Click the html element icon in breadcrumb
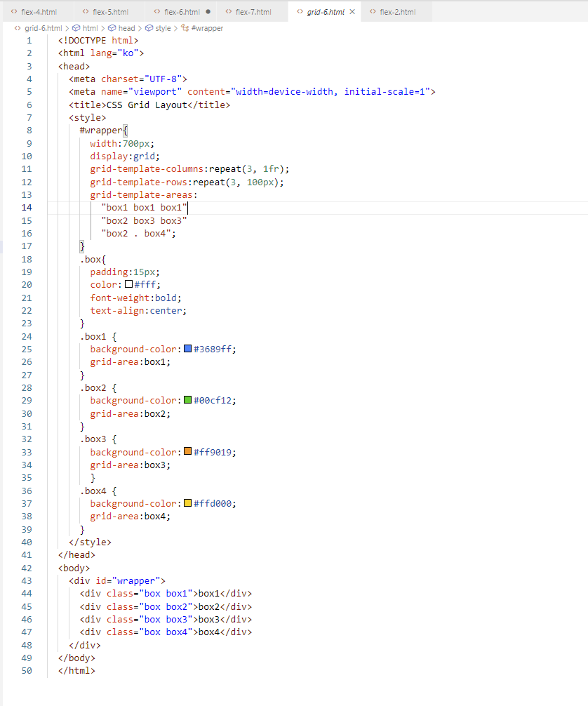Viewport: 588px width, 706px height. [x=76, y=28]
